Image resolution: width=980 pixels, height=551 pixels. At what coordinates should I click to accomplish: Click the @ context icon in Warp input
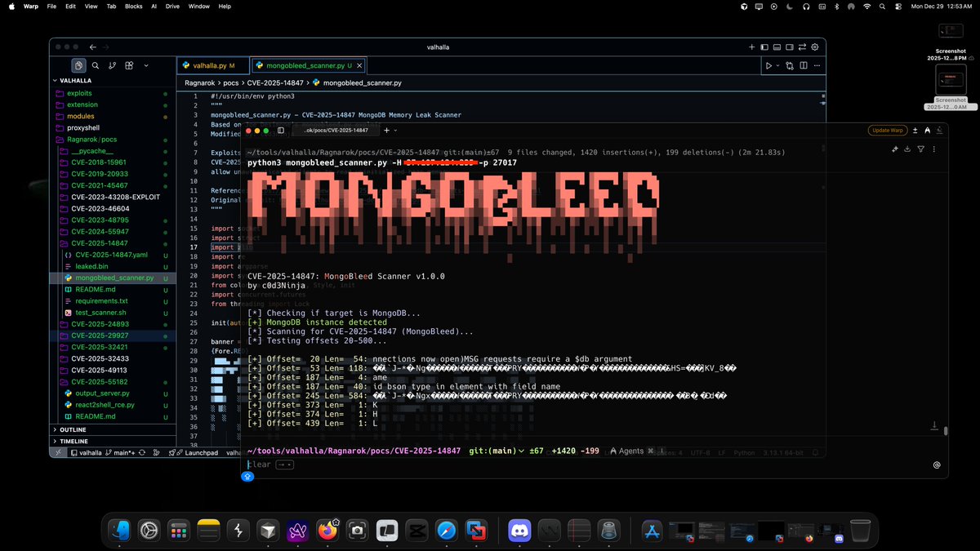point(938,465)
